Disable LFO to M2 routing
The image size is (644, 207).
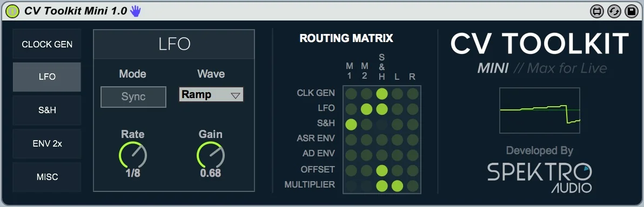(366, 109)
